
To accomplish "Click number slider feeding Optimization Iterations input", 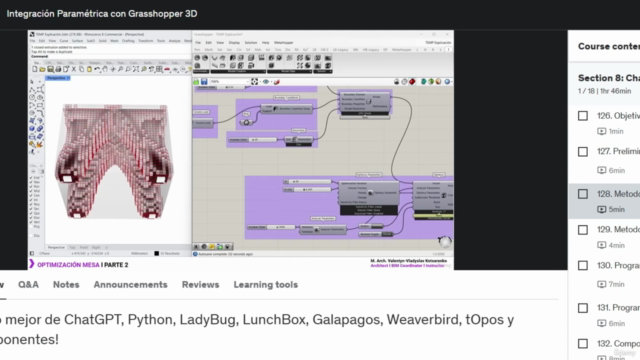I will pyautogui.click(x=307, y=182).
